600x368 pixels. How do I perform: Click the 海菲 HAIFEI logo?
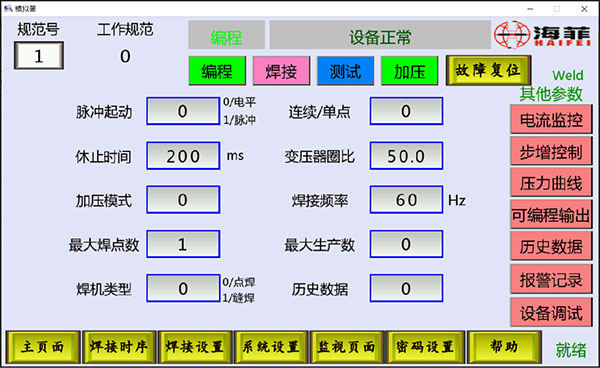[543, 35]
